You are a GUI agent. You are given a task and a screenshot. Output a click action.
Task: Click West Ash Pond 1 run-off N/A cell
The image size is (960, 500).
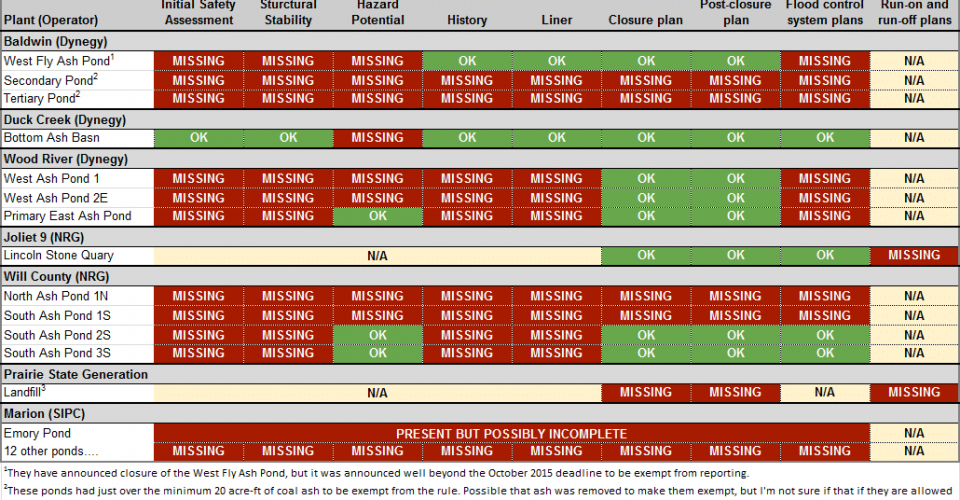click(914, 178)
